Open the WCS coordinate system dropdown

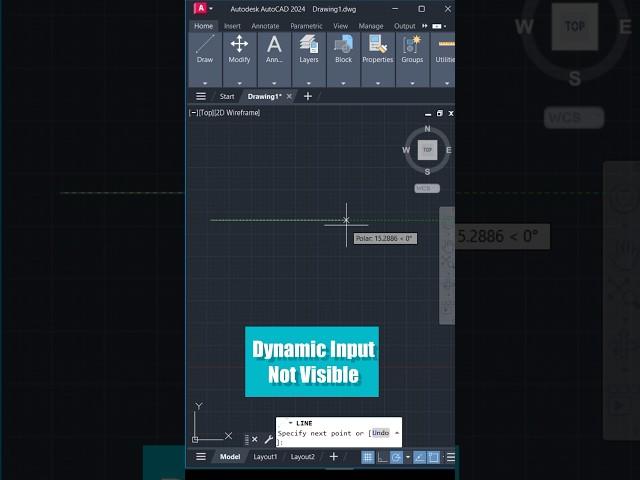coord(427,188)
